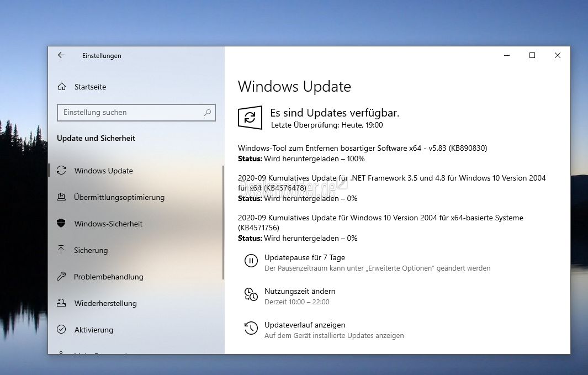Open Updateverlauf anzeigen

tap(305, 325)
